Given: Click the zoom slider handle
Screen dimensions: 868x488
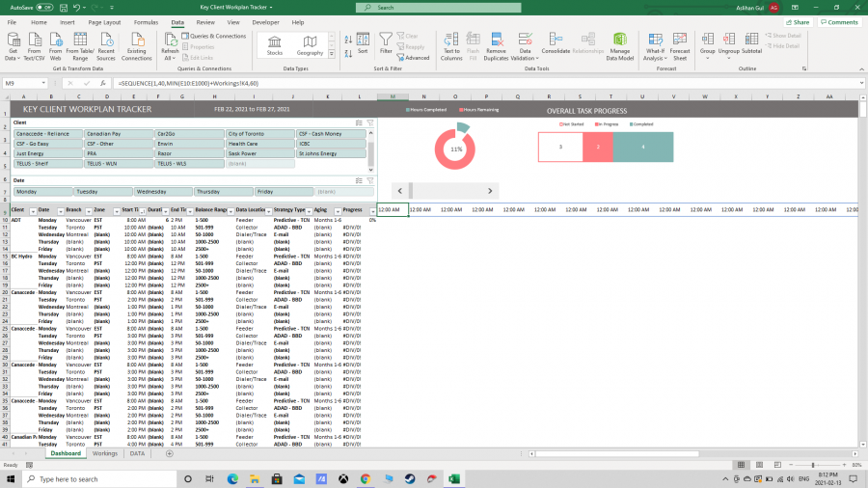Looking at the screenshot, I should [x=813, y=465].
